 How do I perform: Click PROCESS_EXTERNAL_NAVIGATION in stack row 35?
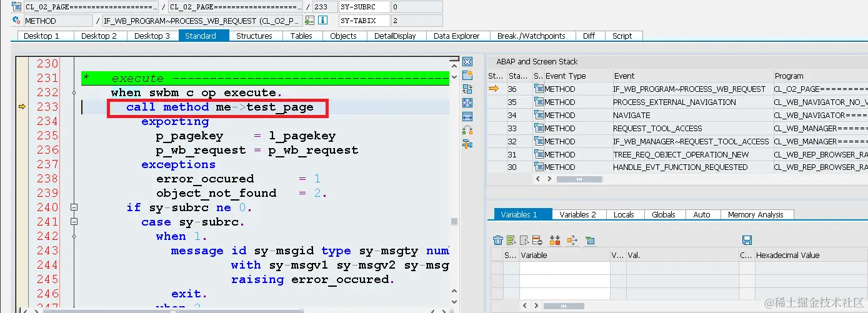tap(674, 102)
